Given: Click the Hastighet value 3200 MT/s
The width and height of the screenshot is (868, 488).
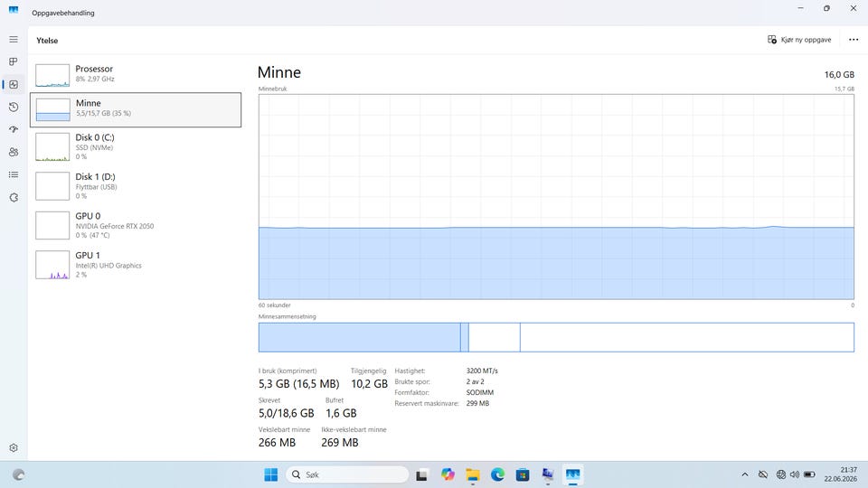Looking at the screenshot, I should [x=482, y=371].
